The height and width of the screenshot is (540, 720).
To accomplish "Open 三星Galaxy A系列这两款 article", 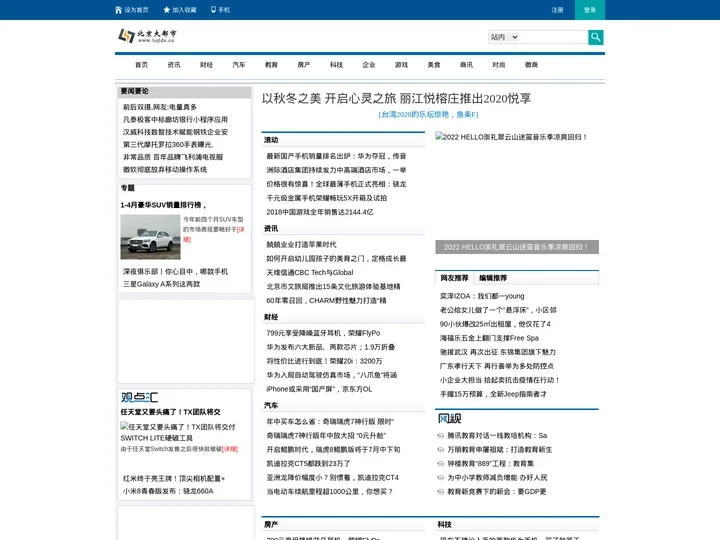I will click(162, 284).
